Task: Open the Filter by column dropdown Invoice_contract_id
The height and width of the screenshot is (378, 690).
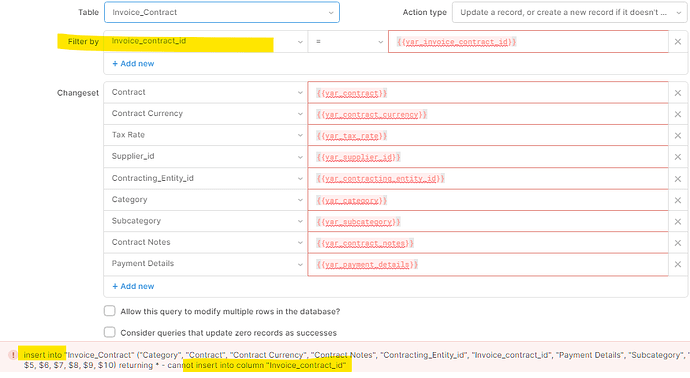Action: (x=206, y=41)
